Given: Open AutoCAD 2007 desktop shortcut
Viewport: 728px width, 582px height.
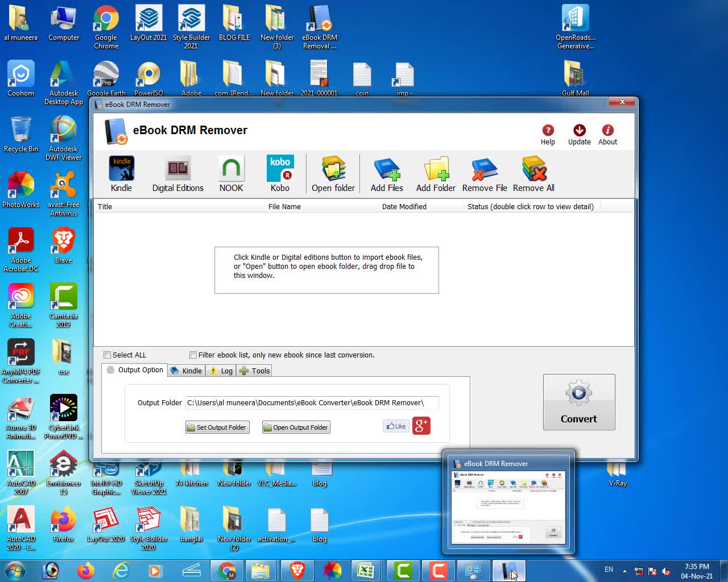Looking at the screenshot, I should tap(20, 473).
